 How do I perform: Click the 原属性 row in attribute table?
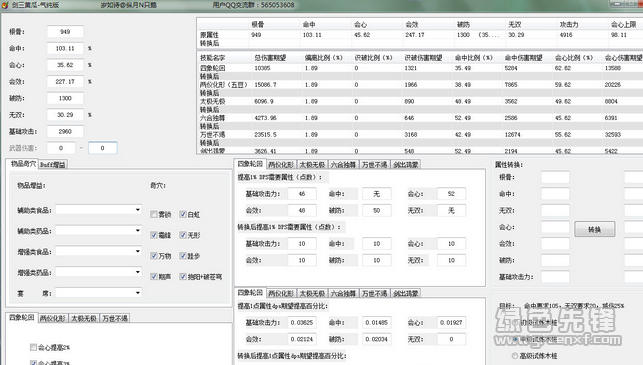420,35
